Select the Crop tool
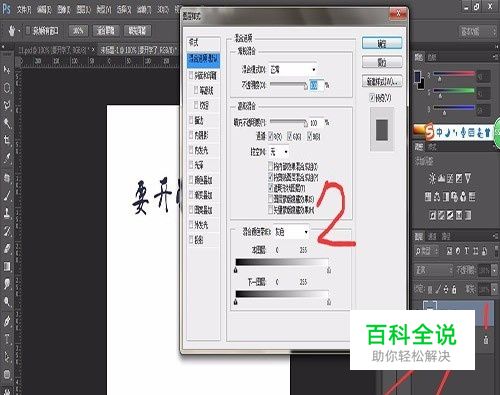 7,140
